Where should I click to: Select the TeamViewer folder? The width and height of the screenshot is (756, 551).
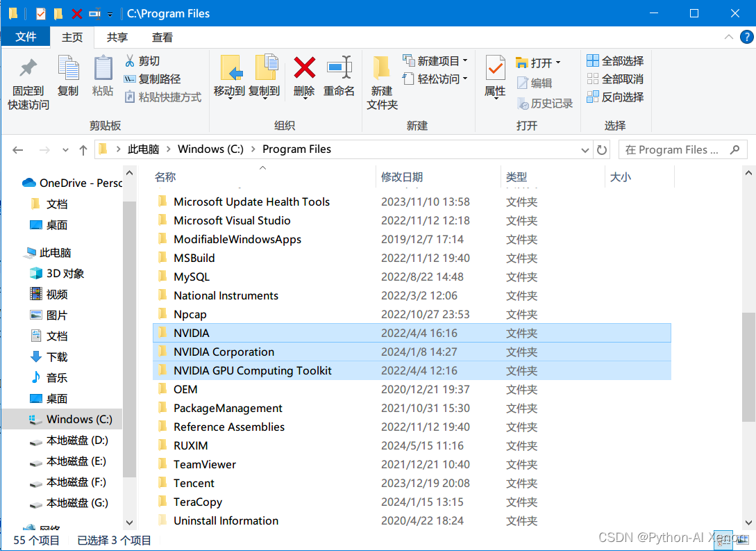click(205, 465)
